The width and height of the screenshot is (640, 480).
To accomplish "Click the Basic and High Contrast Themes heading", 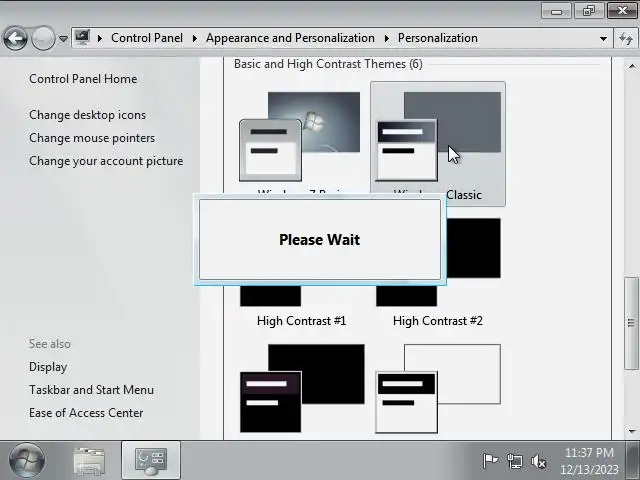I will 328,64.
